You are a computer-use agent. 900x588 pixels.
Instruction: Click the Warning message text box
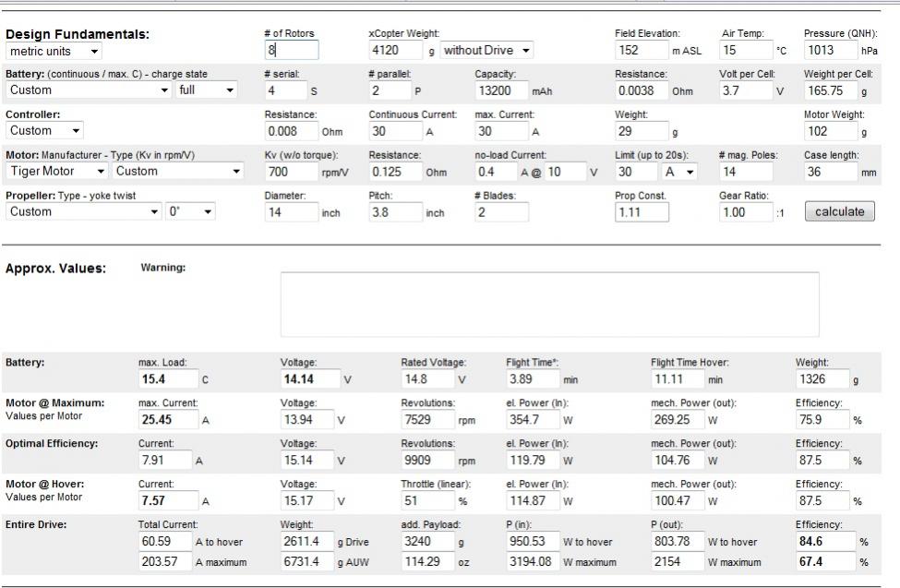click(549, 305)
